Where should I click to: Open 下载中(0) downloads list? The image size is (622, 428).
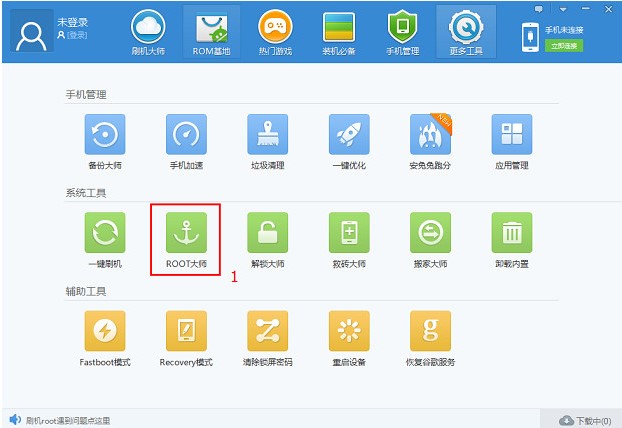click(586, 419)
